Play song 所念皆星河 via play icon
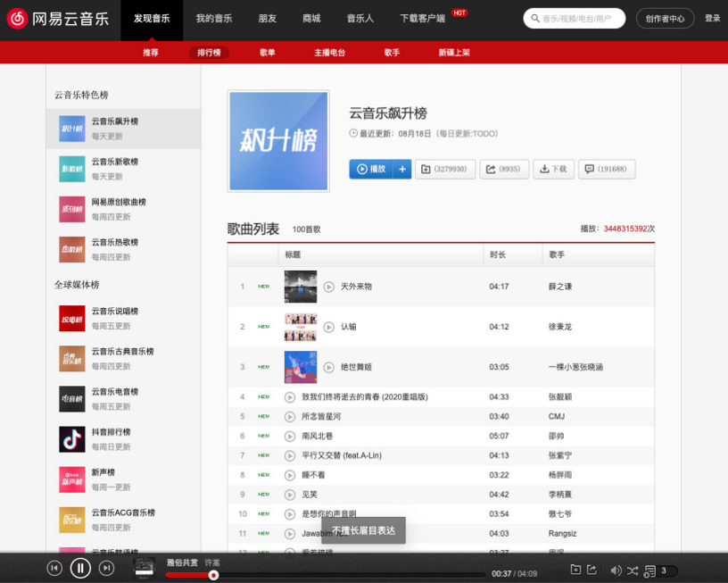This screenshot has height=583, width=728. coord(290,417)
